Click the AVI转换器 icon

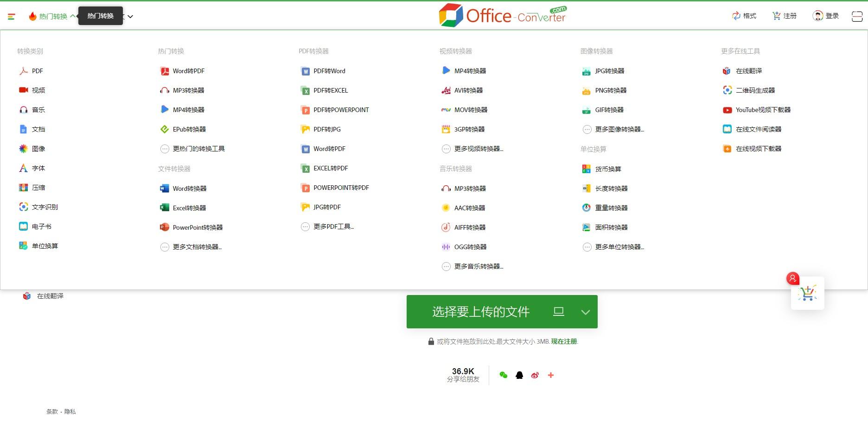(446, 90)
